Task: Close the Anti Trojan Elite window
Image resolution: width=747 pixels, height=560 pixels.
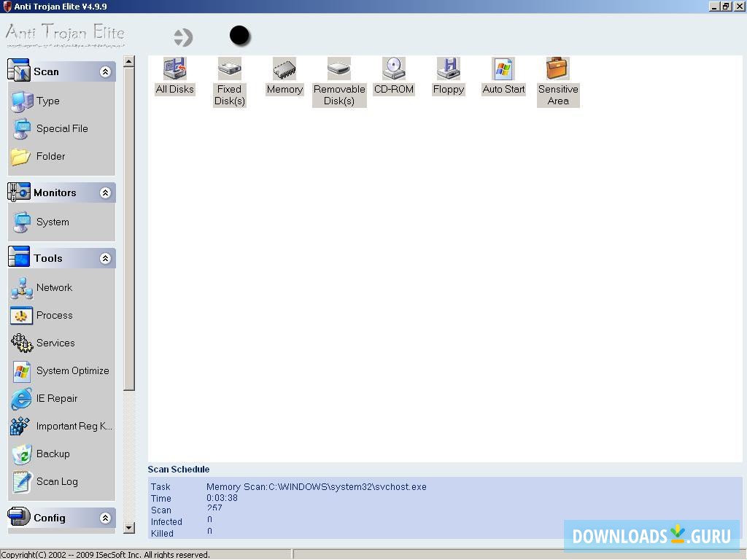Action: point(739,6)
